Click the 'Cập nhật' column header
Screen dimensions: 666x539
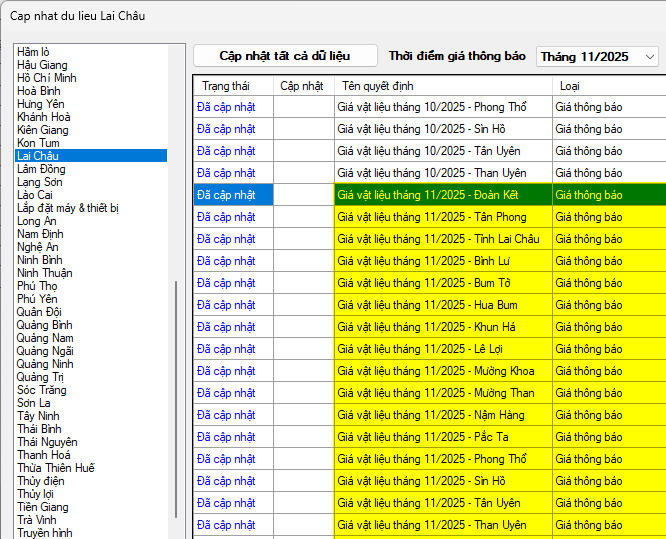tap(302, 86)
